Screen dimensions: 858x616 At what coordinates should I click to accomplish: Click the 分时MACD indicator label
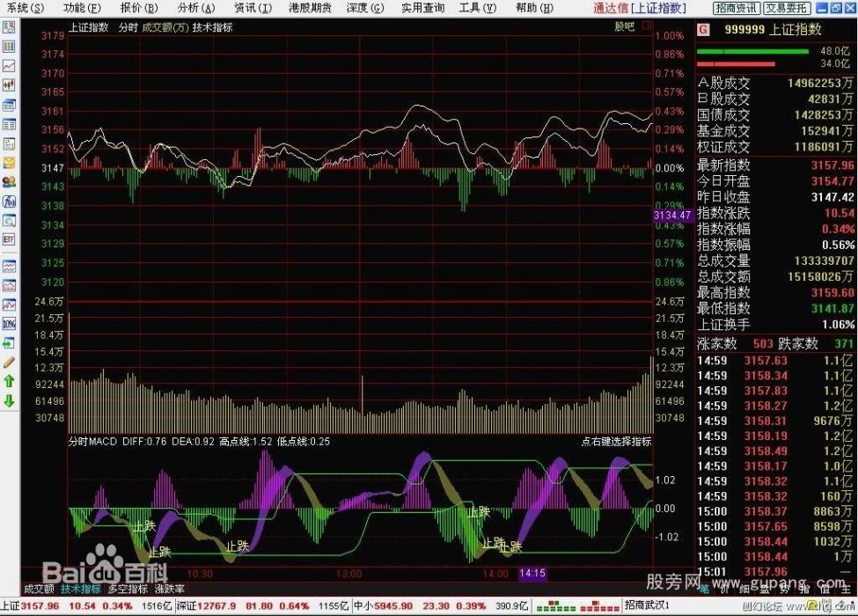(92, 442)
